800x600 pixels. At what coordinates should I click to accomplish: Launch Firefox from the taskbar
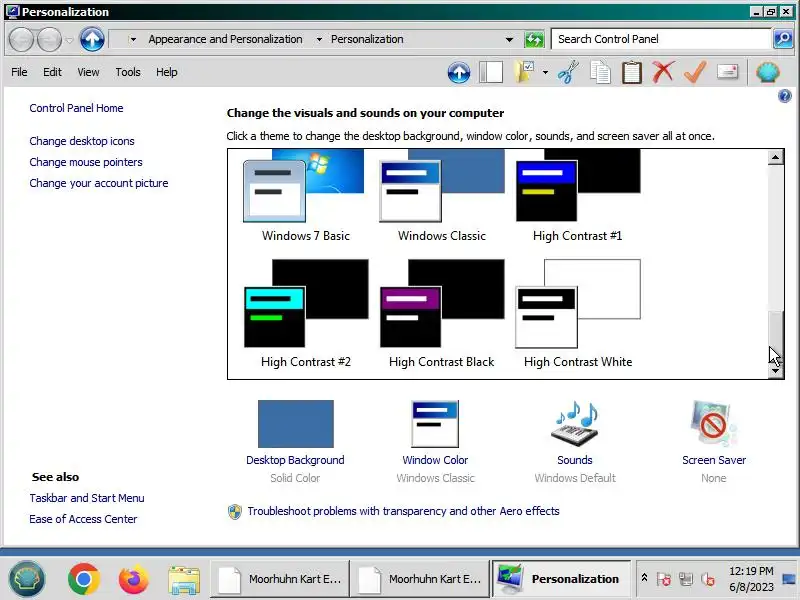134,579
